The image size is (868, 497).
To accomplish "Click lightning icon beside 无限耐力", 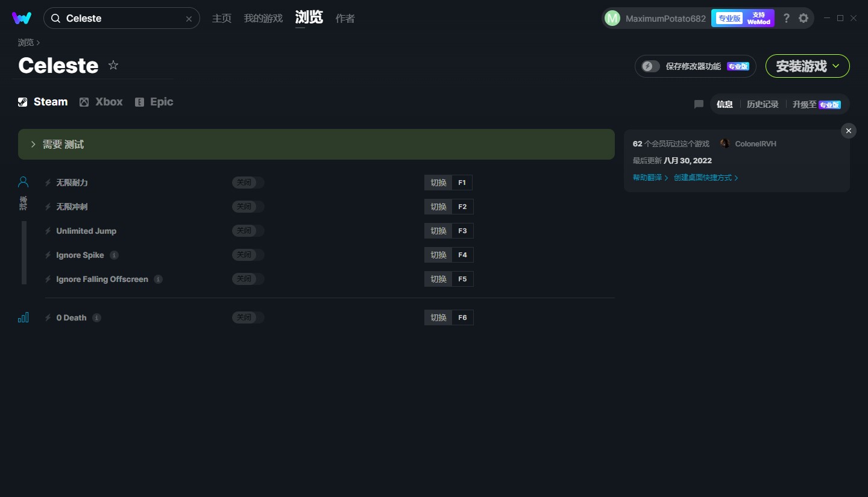I will click(48, 183).
